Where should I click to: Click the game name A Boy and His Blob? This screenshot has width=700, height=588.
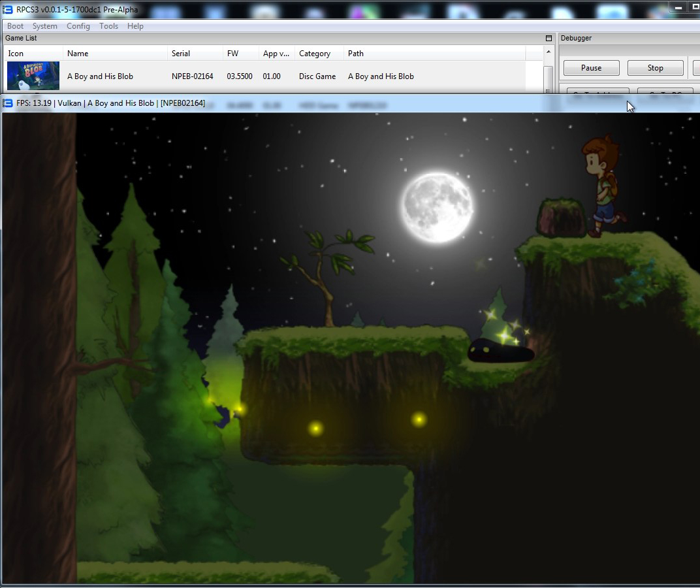[x=100, y=76]
